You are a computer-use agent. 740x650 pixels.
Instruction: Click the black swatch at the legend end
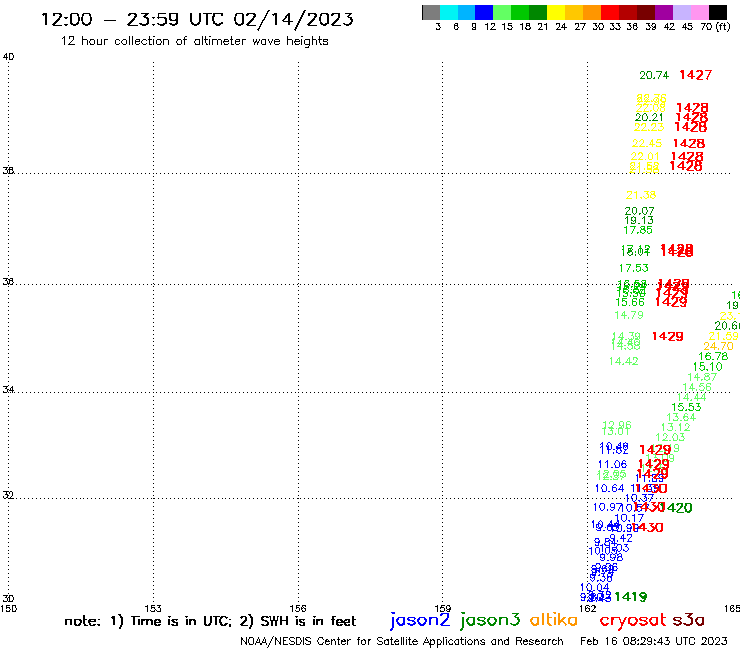click(717, 13)
